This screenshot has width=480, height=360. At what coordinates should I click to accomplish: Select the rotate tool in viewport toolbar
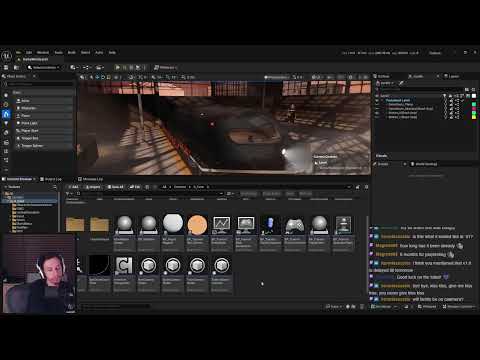pos(103,77)
